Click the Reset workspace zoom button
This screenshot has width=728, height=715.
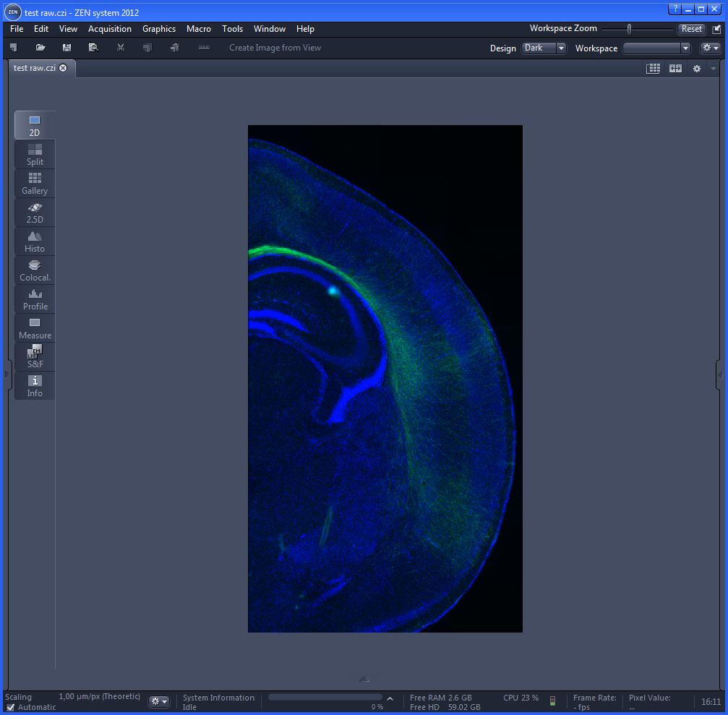[691, 29]
